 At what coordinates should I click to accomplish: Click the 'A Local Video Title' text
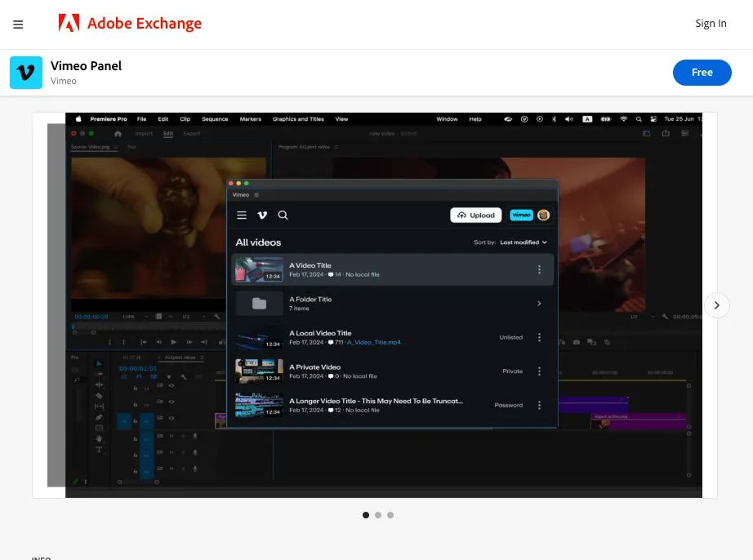(x=320, y=333)
